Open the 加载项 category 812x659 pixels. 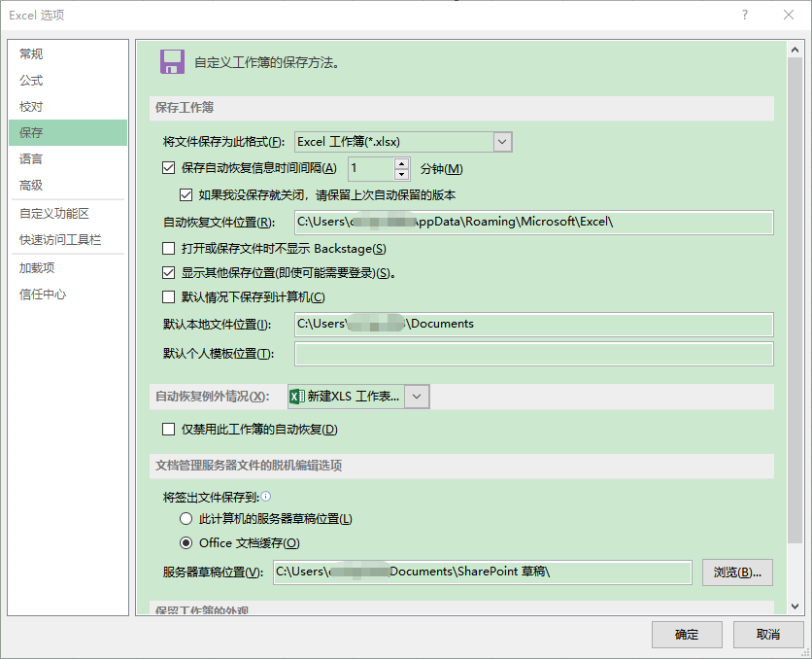click(x=68, y=268)
